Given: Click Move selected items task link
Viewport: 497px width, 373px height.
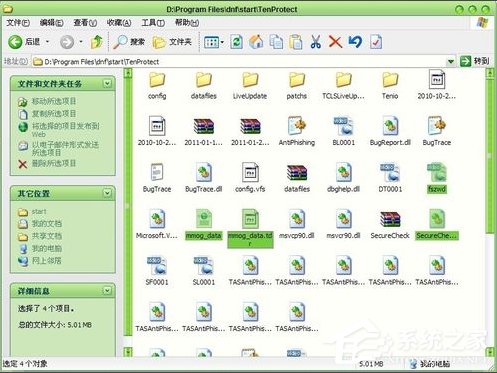Looking at the screenshot, I should (54, 101).
